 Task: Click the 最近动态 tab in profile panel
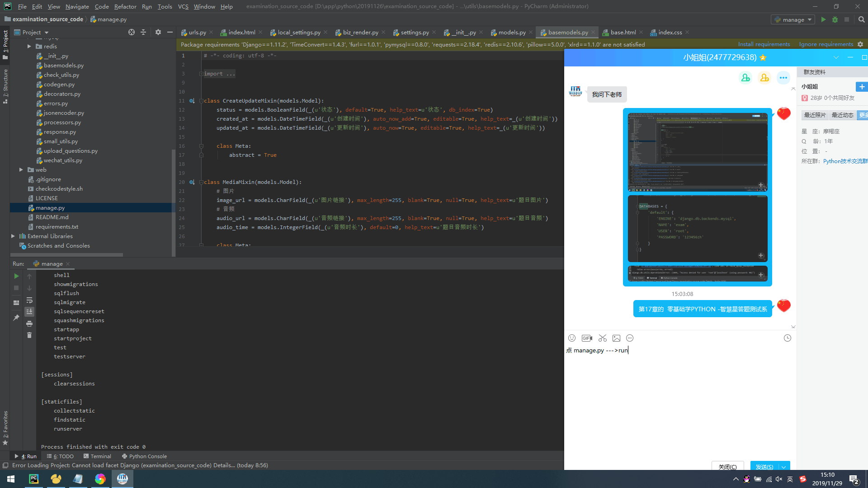pos(842,115)
